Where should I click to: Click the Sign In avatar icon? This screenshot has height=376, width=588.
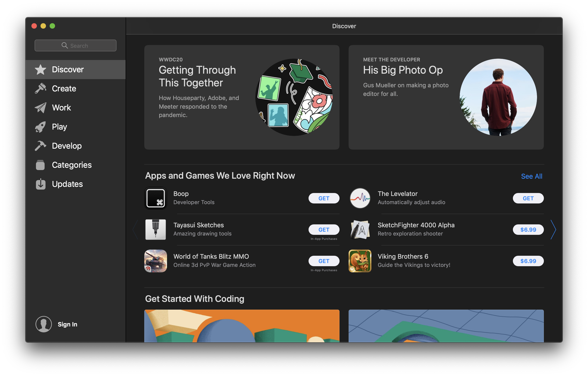click(43, 324)
